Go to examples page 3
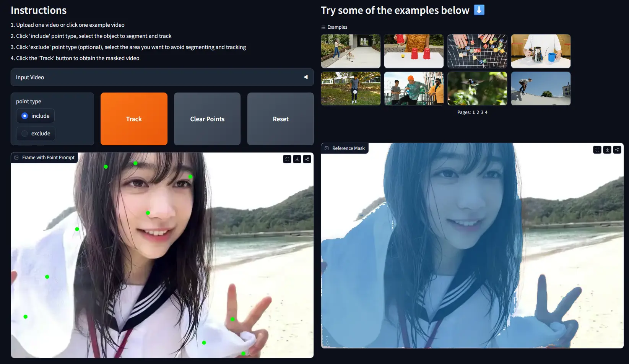 (482, 112)
